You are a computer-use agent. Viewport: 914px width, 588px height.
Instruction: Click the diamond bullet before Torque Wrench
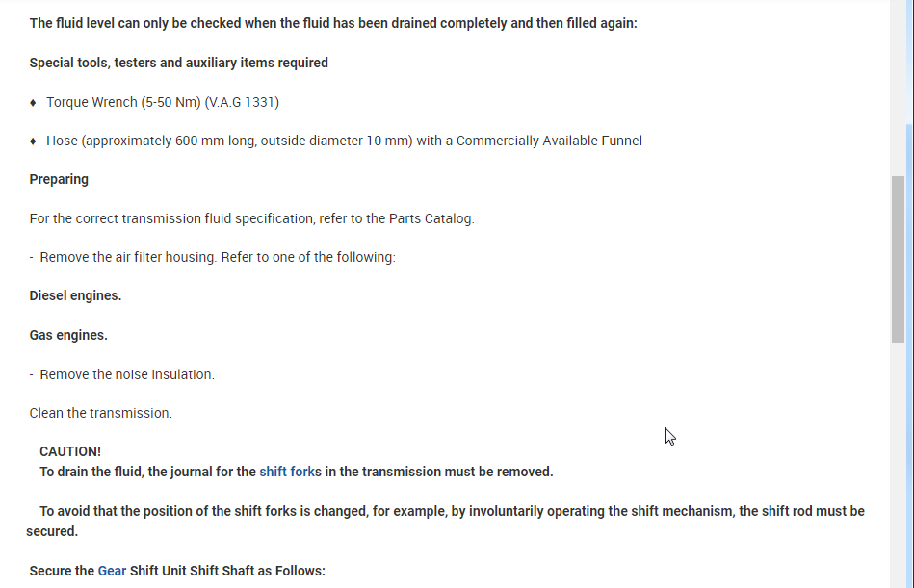34,102
